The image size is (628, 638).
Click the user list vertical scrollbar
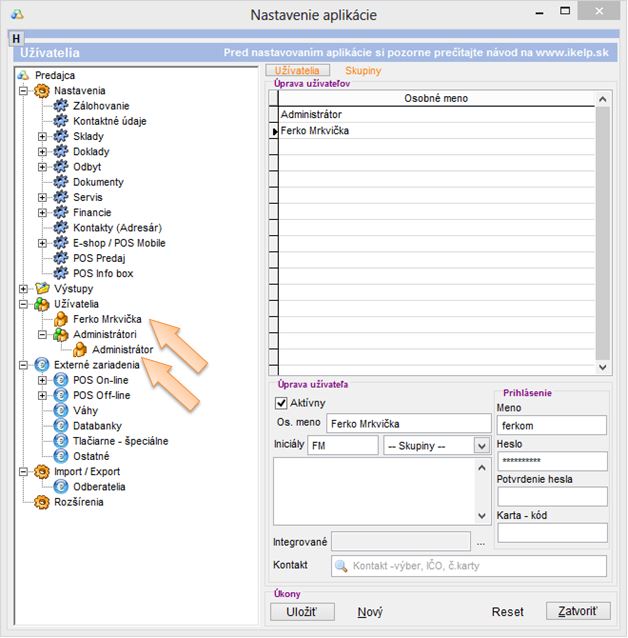(602, 230)
